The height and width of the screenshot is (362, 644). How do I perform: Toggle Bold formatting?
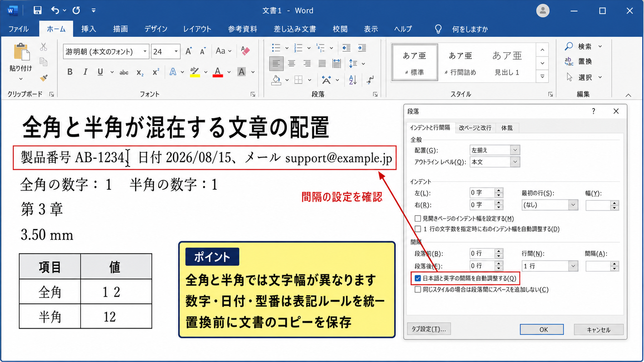(x=70, y=72)
